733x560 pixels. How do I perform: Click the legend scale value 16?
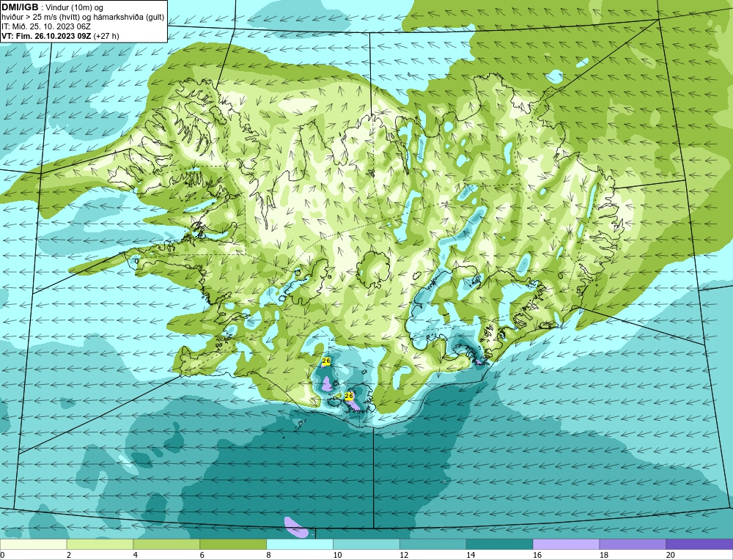537,556
